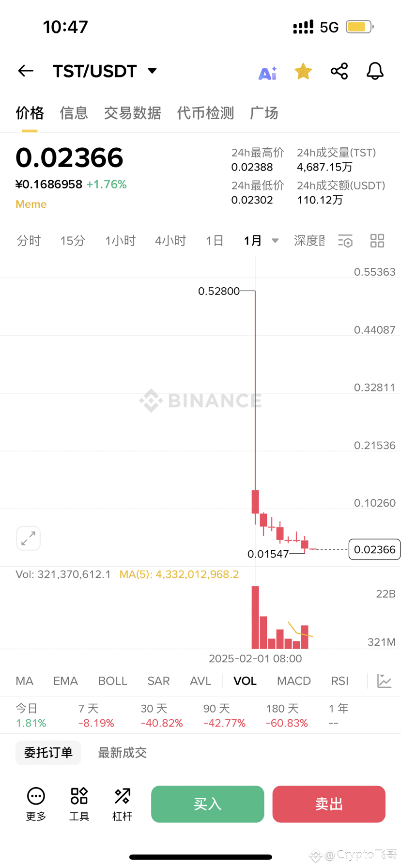
Task: Expand chart to fullscreen
Action: tap(28, 538)
